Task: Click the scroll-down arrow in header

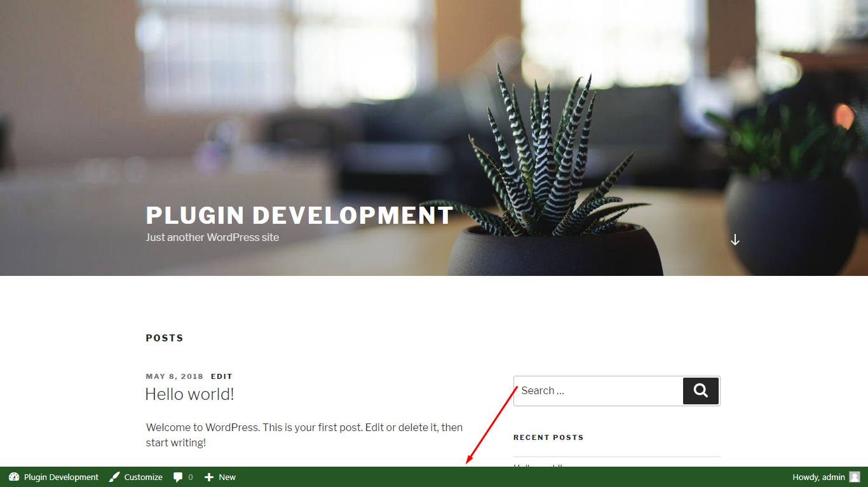Action: [735, 240]
